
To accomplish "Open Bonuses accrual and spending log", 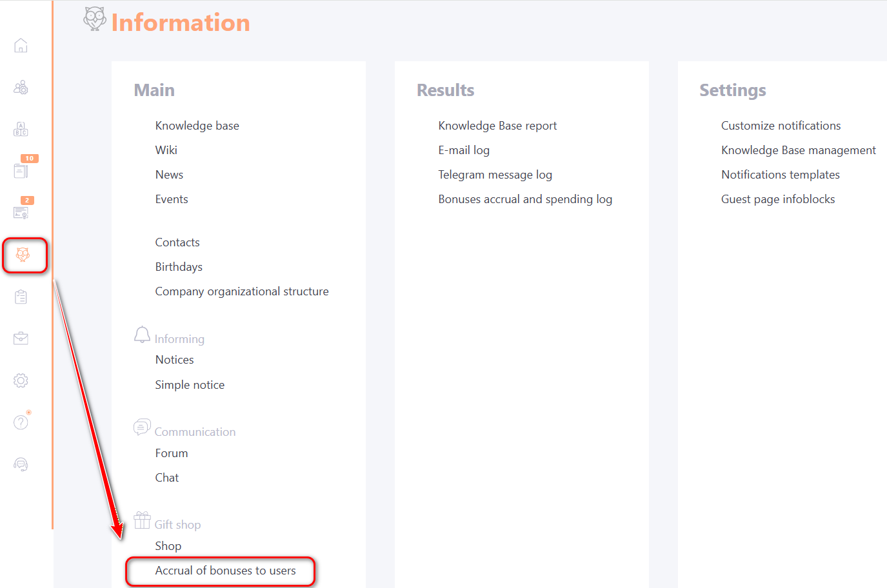I will (x=524, y=199).
